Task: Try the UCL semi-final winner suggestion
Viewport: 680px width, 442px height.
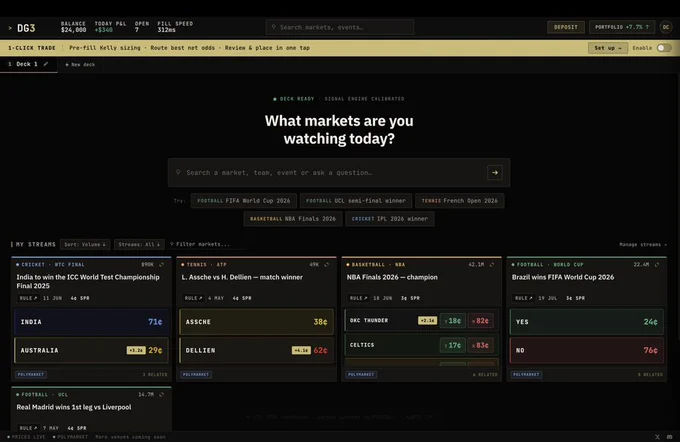Action: [356, 201]
